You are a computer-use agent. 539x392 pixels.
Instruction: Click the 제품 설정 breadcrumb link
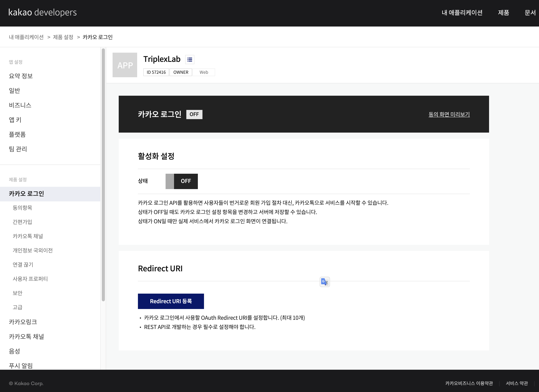click(63, 37)
